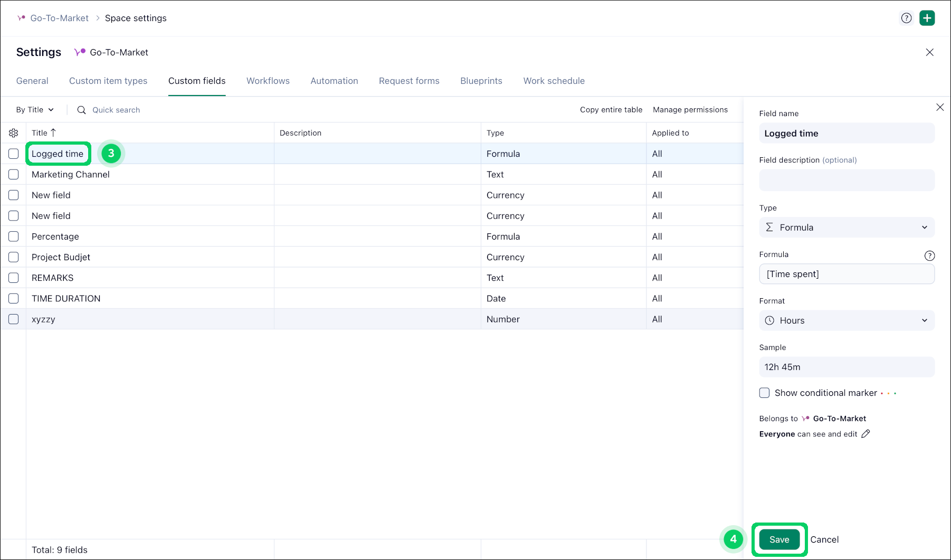Click the Formula input with [Time spent]
This screenshot has width=951, height=560.
point(846,274)
